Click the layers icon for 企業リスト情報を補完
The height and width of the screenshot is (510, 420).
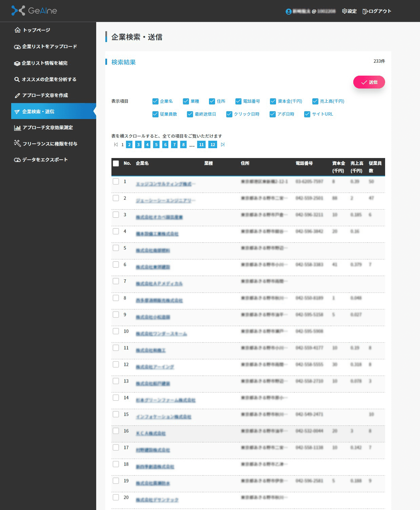(17, 63)
